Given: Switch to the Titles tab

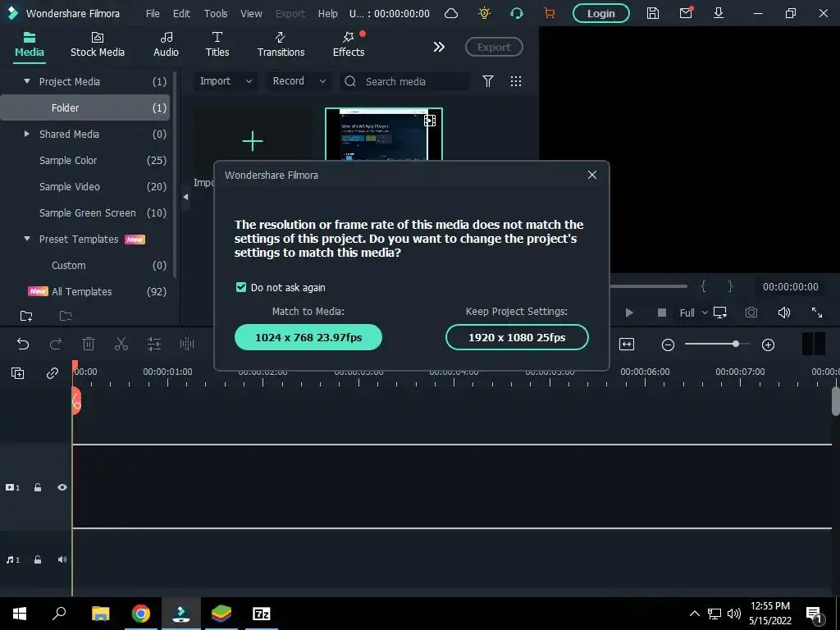Looking at the screenshot, I should (x=217, y=44).
